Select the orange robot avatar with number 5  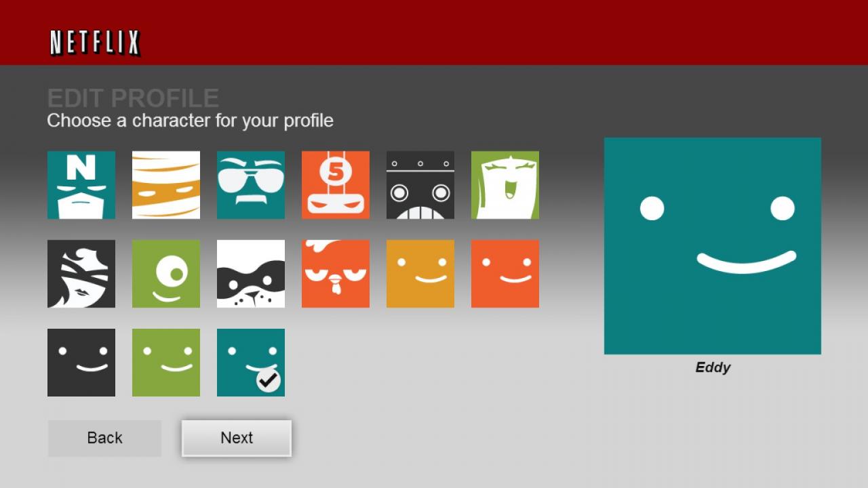(335, 185)
